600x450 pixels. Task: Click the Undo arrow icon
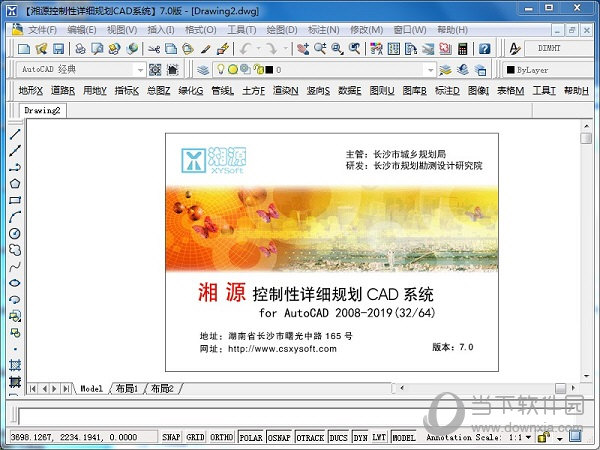[246, 49]
